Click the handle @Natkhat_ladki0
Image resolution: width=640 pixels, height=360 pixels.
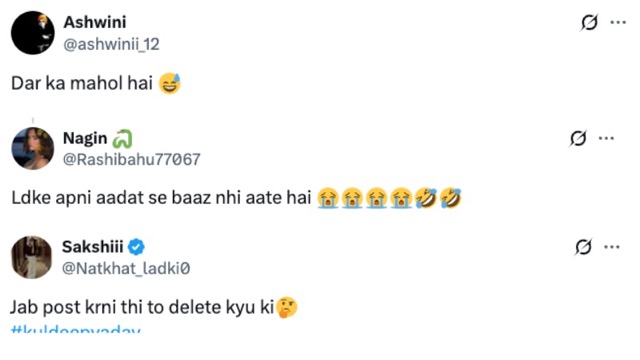tap(126, 268)
